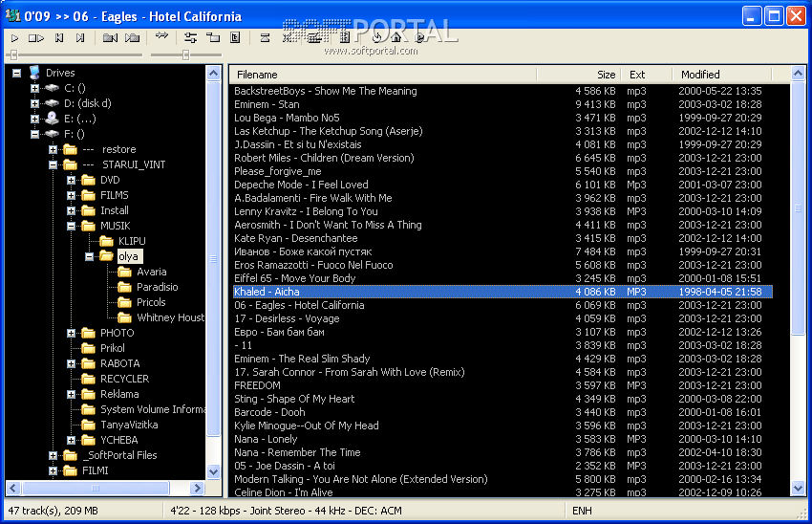Click the file list scroll-up arrow
Image resolution: width=812 pixels, height=524 pixels.
798,73
